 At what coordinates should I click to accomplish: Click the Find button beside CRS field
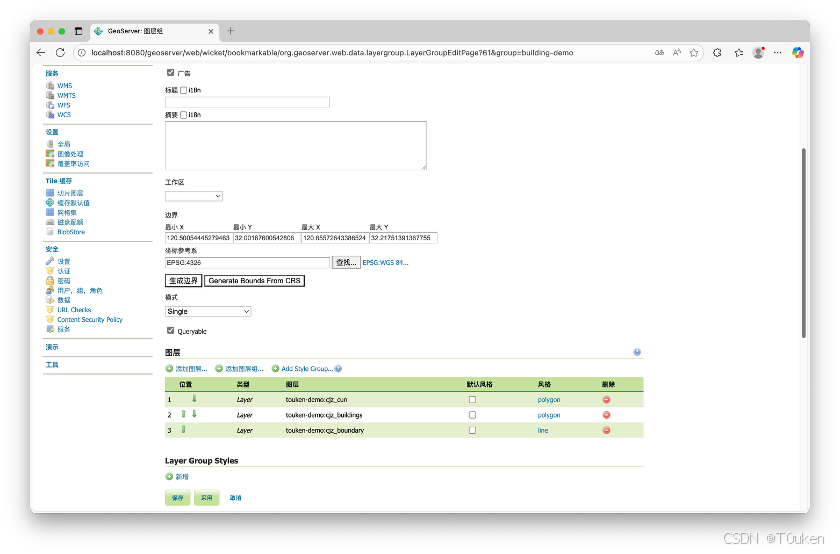(346, 263)
